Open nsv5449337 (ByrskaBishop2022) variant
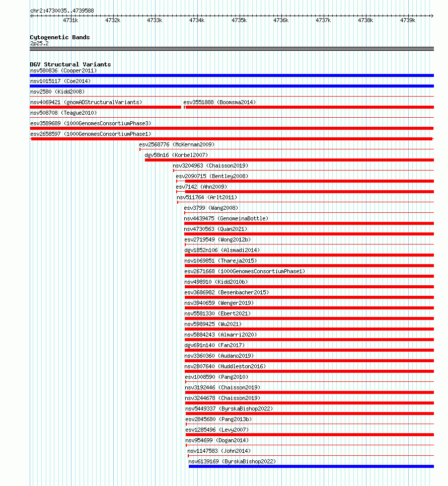Screen dimensions: 448x486 (230, 409)
